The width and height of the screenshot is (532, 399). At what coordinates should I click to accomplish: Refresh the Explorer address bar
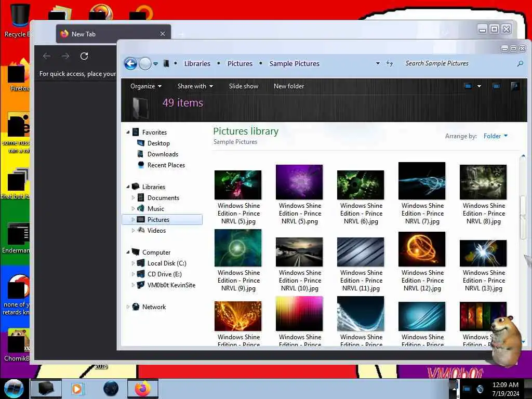coord(390,63)
